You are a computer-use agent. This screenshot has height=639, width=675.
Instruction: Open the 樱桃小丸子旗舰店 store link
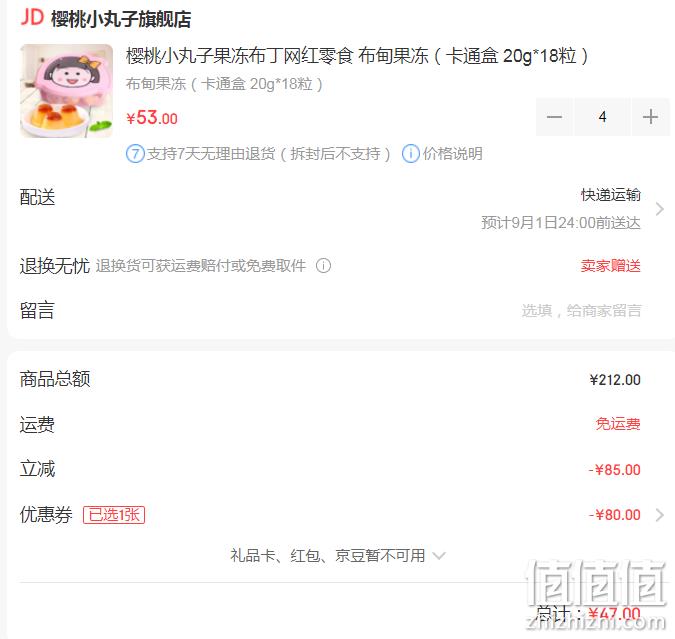click(x=121, y=19)
